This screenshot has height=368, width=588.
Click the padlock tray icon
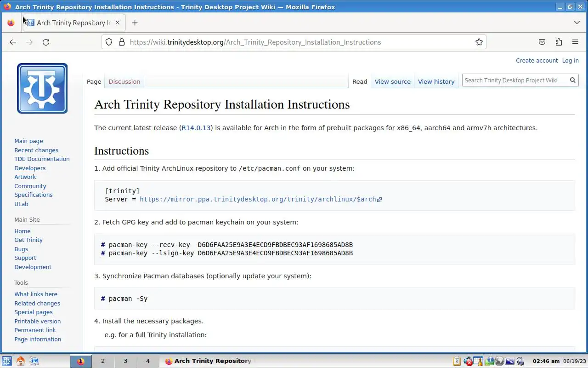(520, 361)
